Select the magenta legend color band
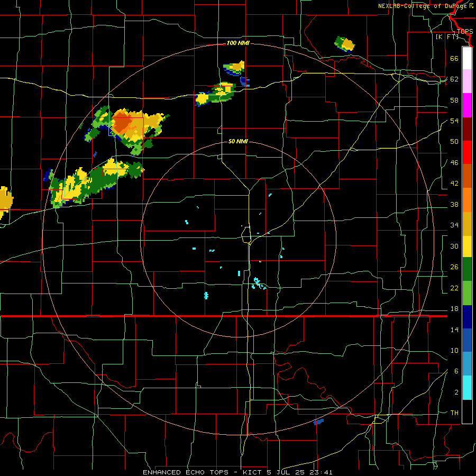 click(467, 105)
